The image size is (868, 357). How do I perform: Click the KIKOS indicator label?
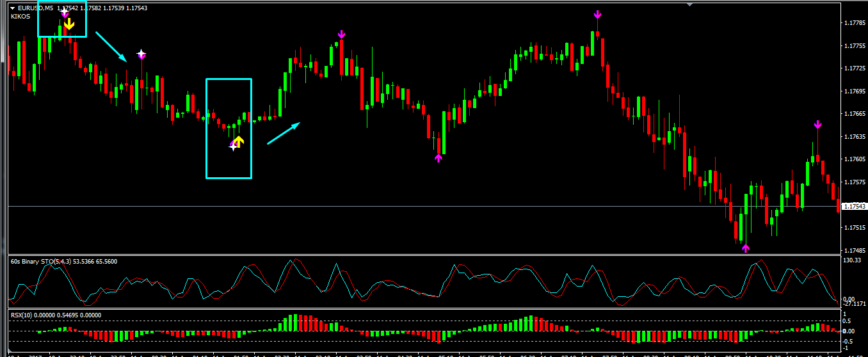click(x=20, y=17)
